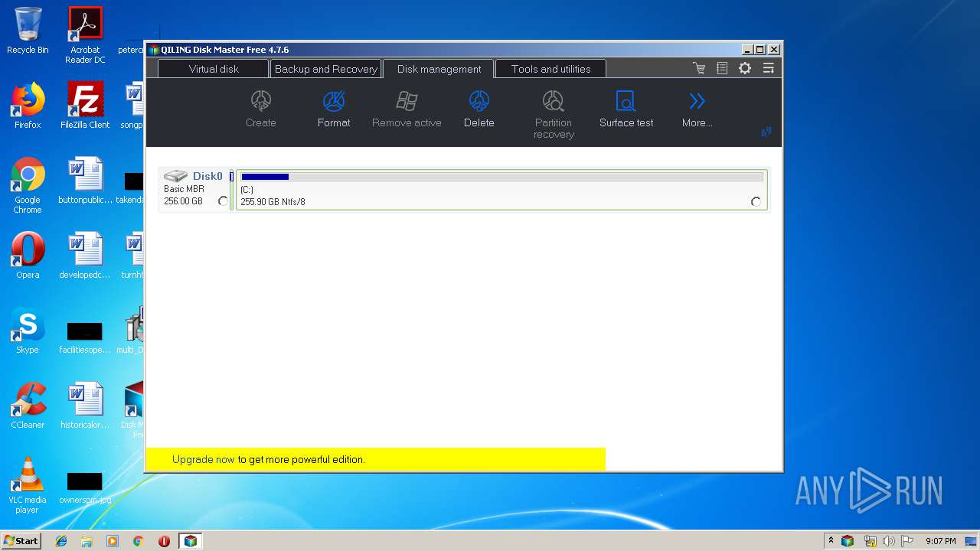Click the small blue link icon in the toolbar corner
This screenshot has height=551, width=980.
coord(766,132)
